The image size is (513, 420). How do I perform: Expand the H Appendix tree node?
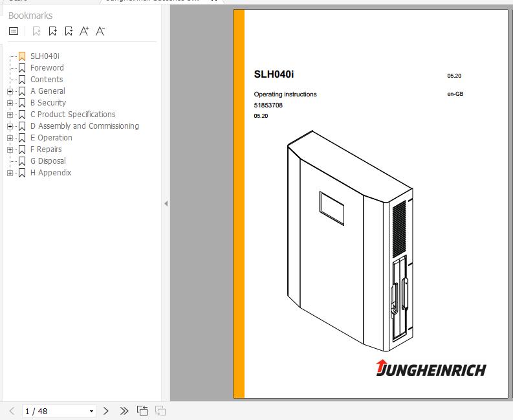tap(10, 173)
